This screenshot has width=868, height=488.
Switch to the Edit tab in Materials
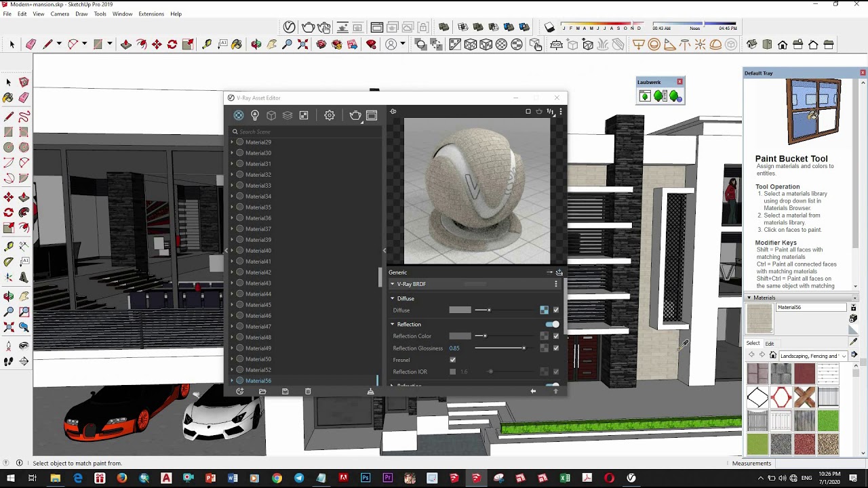(x=770, y=344)
